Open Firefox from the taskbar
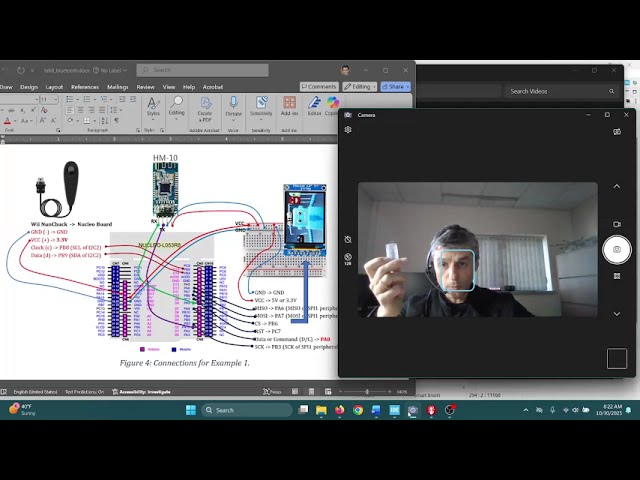This screenshot has height=480, width=640. [x=340, y=410]
